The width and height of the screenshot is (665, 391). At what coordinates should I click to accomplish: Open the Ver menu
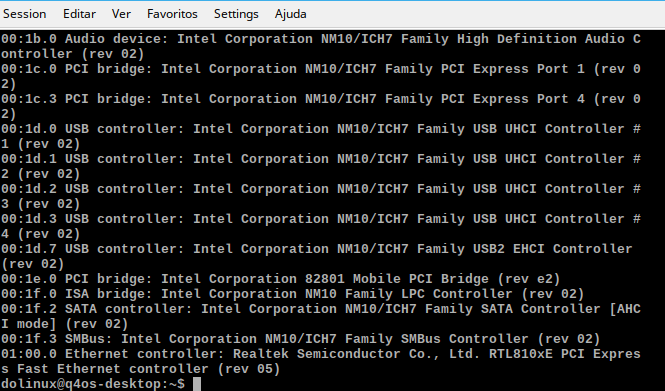[x=121, y=14]
